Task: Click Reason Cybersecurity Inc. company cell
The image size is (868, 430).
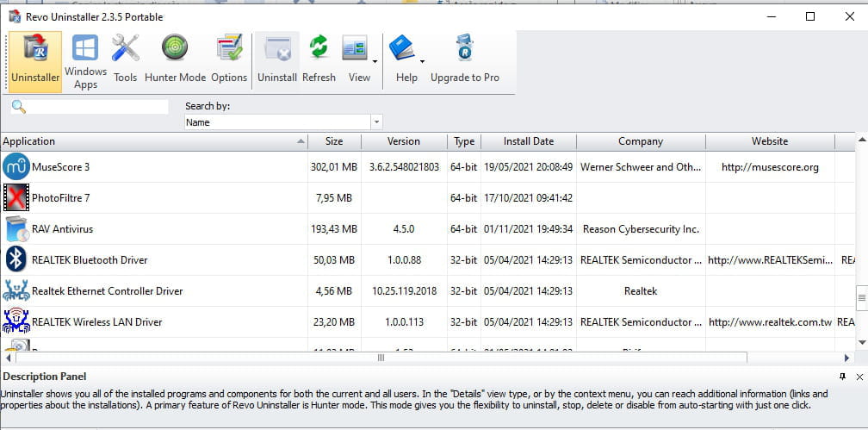Action: pos(641,229)
